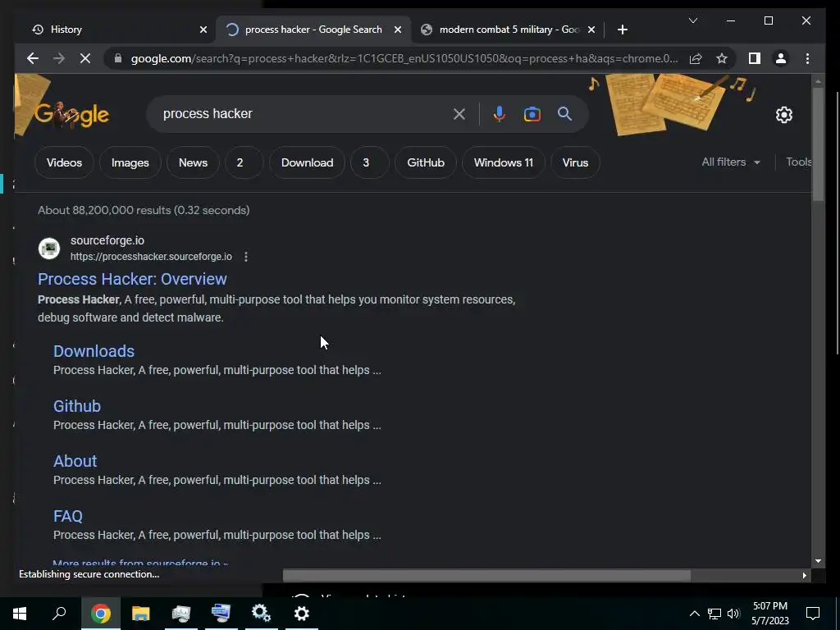Close the History tab
This screenshot has height=630, width=840.
click(203, 30)
